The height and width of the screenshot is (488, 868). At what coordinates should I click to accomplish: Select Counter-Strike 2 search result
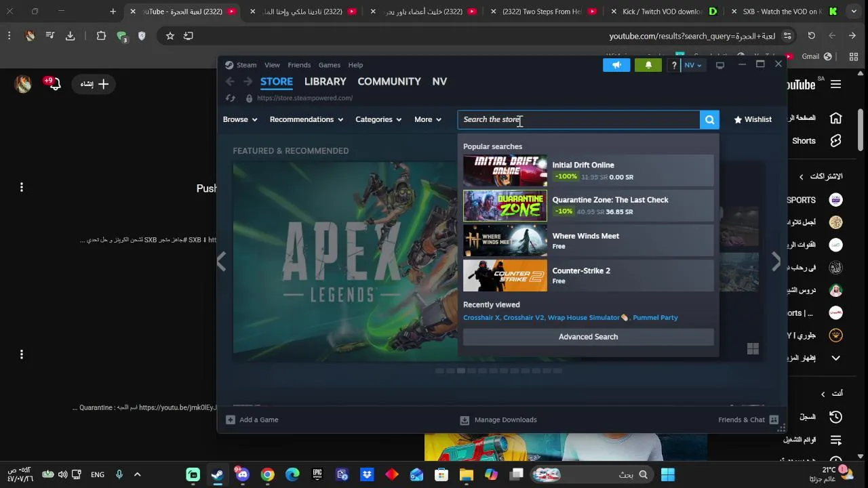click(588, 275)
